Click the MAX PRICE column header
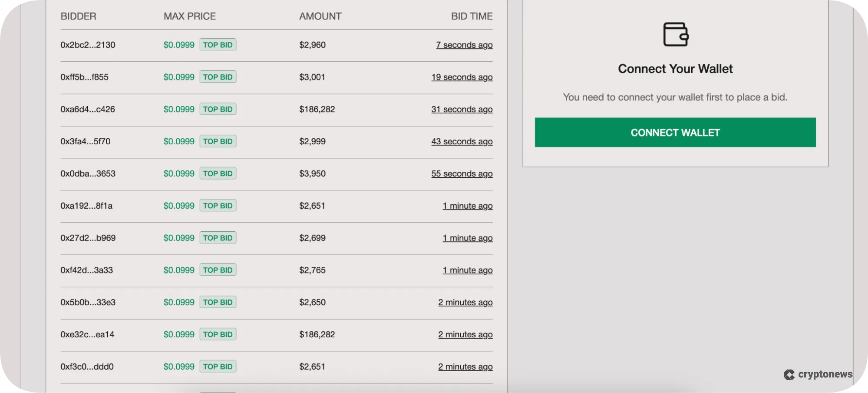Screen dimensions: 868x393 tap(189, 16)
